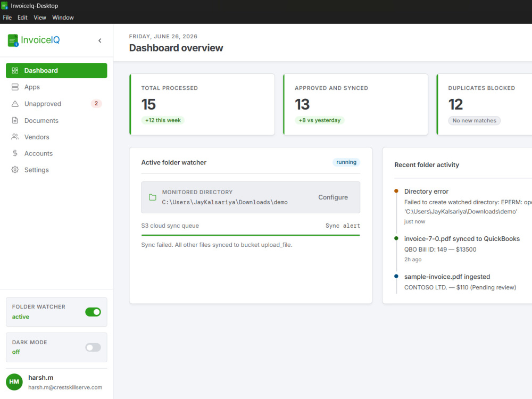Click the Unapproved count badge showing 2
Image resolution: width=532 pixels, height=399 pixels.
[x=96, y=104]
